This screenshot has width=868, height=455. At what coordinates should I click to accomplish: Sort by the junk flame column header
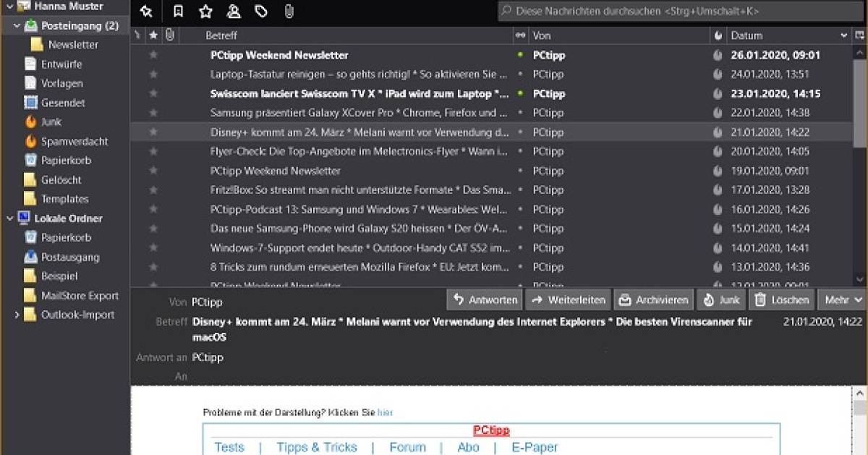[x=718, y=35]
